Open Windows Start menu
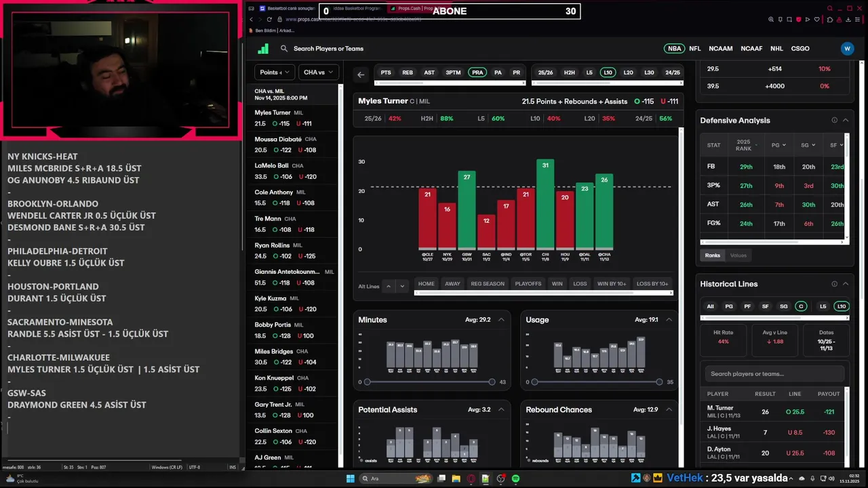 tap(351, 479)
